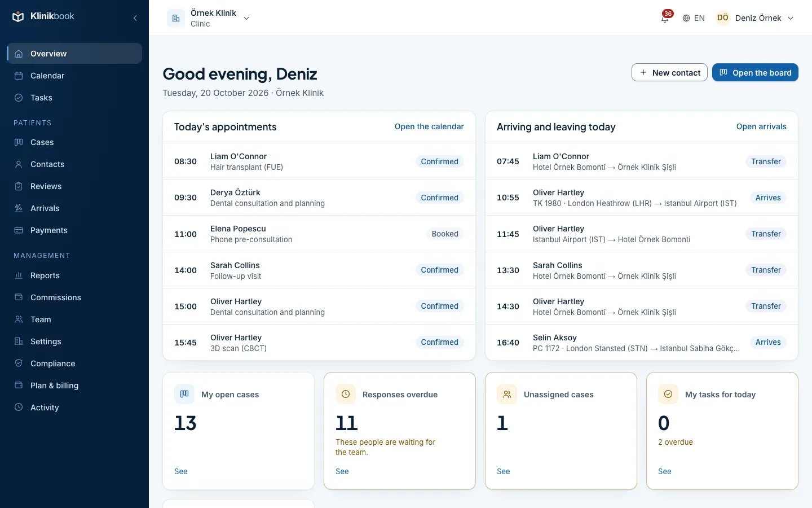
Task: Click the Plan & billing card icon
Action: 19,386
